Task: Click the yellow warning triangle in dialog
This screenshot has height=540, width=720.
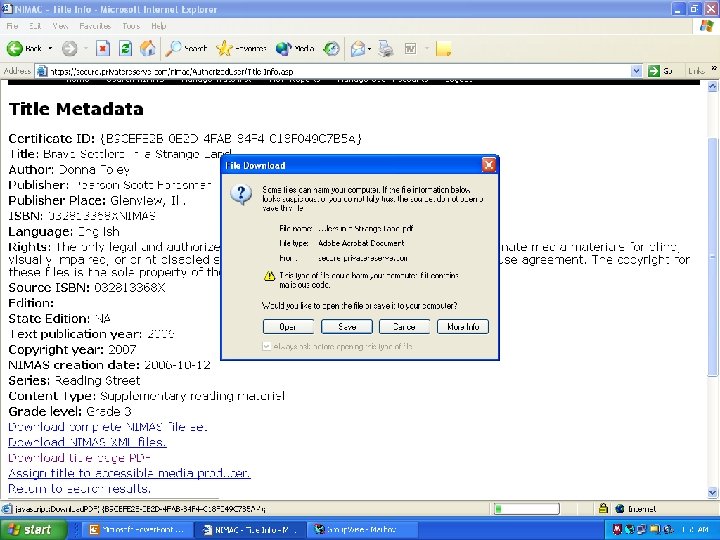Action: (x=269, y=276)
